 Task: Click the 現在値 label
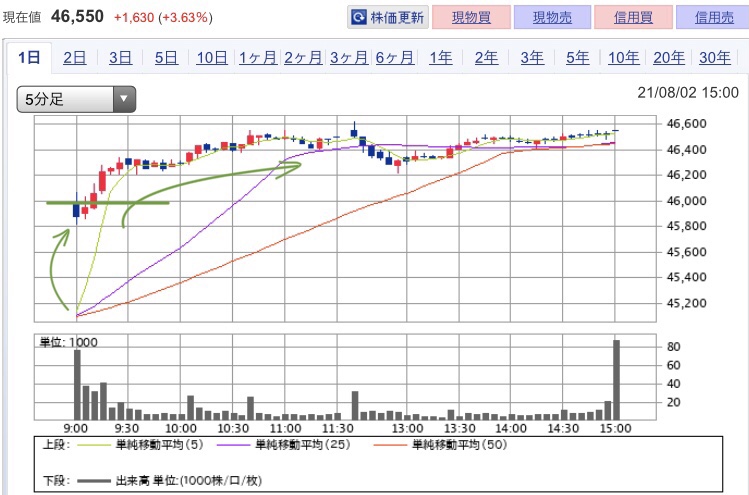pyautogui.click(x=22, y=18)
